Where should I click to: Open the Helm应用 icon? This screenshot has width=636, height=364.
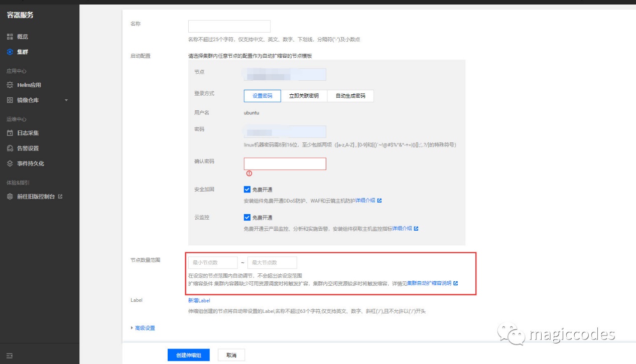(x=10, y=85)
